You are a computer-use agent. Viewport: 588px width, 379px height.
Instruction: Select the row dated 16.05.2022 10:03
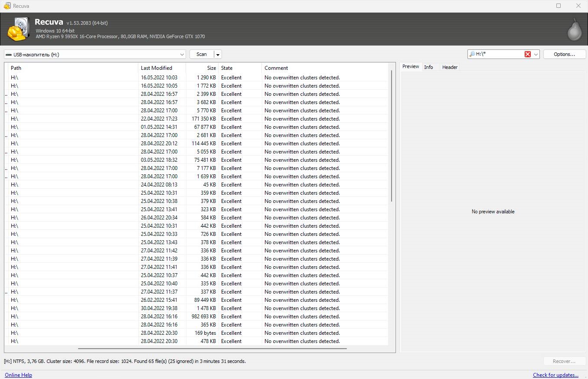[196, 78]
